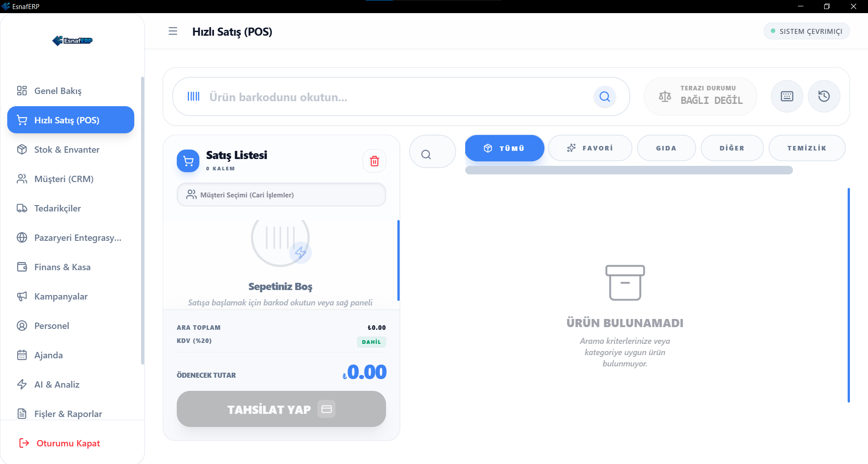Click the Fişler & Raporlar document icon
Image resolution: width=868 pixels, height=464 pixels.
(x=22, y=414)
